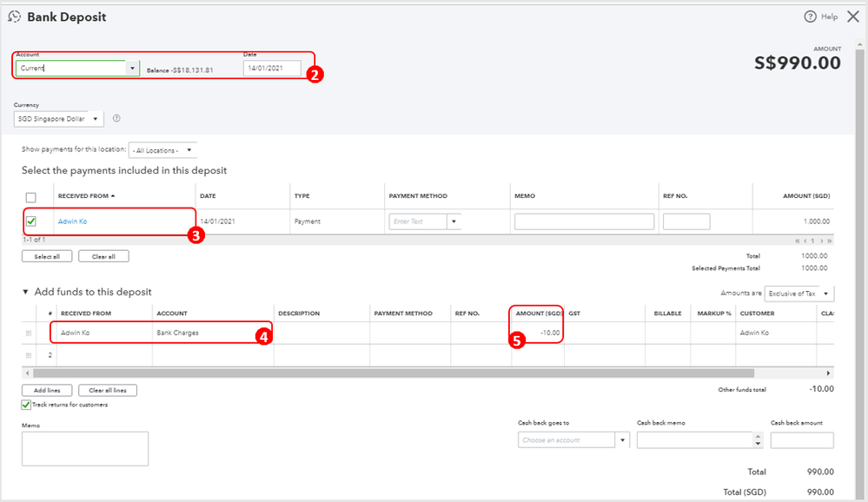Open the Cash back goes to account dropdown
This screenshot has height=502, width=868.
[x=622, y=440]
